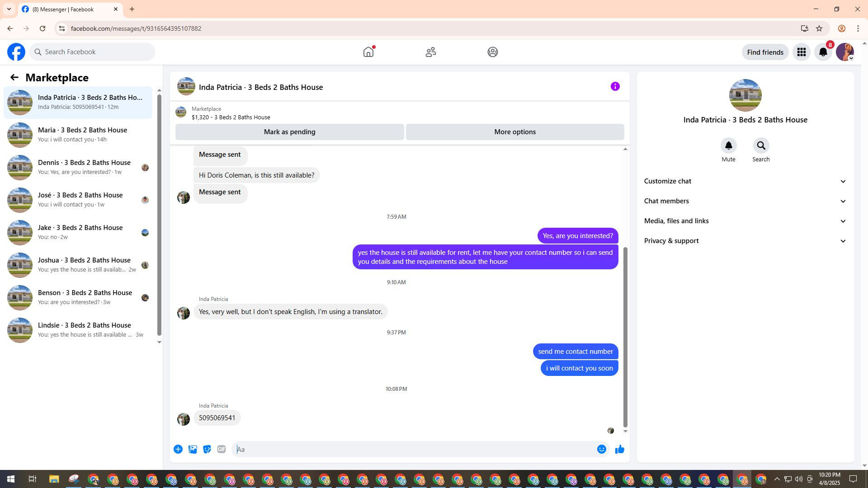Image resolution: width=868 pixels, height=488 pixels.
Task: Click the purple conversation info icon
Action: [x=615, y=86]
